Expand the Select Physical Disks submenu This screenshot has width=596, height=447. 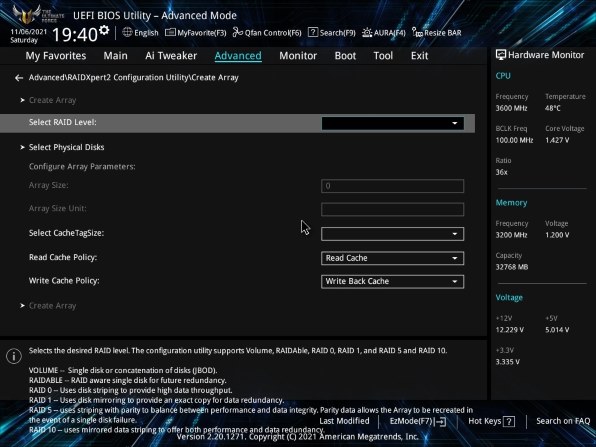coord(66,147)
